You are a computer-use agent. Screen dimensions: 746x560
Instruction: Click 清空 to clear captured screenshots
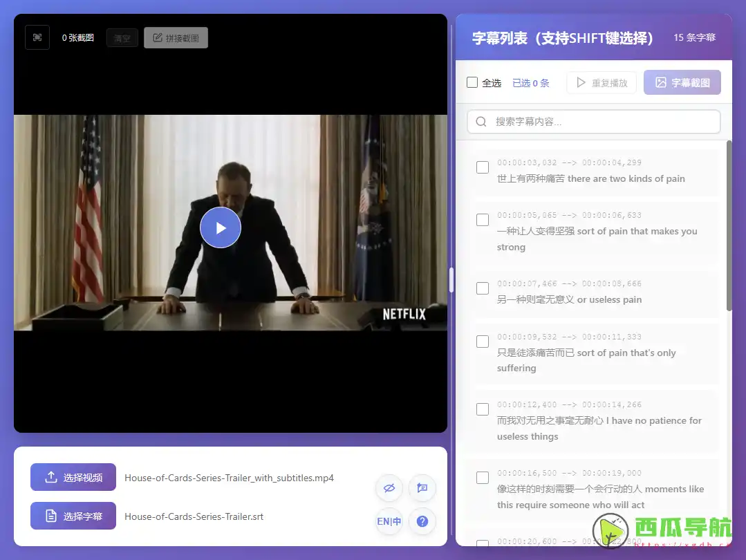click(x=122, y=37)
